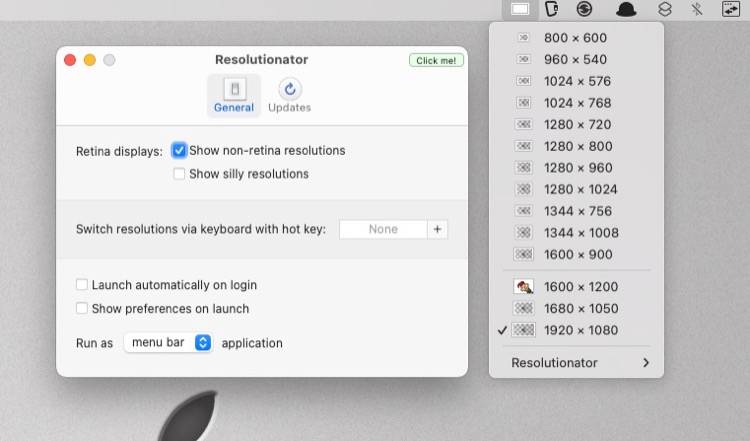Click the cup-shaped menu bar icon
The height and width of the screenshot is (441, 750).
click(551, 9)
